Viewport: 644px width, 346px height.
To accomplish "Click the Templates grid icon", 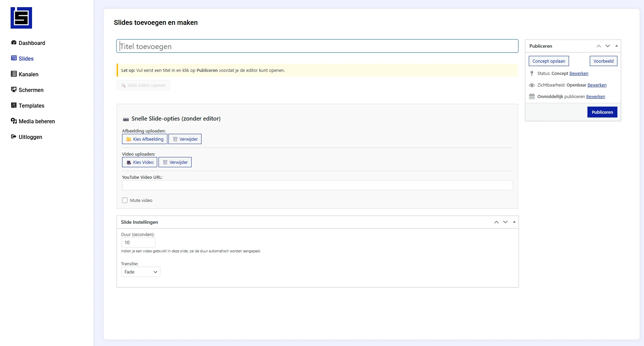I will pyautogui.click(x=14, y=105).
